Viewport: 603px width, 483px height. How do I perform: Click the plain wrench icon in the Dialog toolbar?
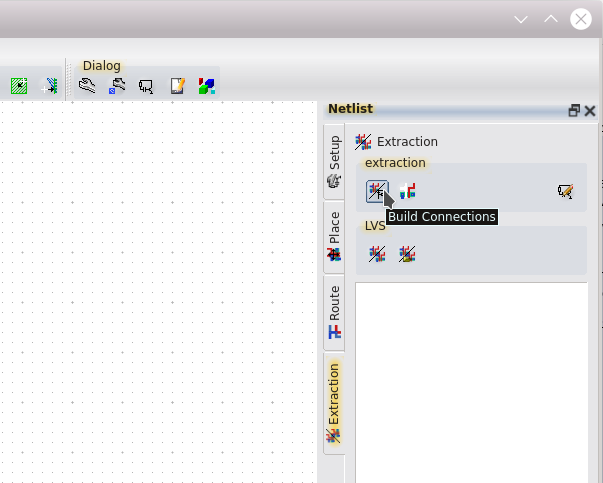point(87,86)
